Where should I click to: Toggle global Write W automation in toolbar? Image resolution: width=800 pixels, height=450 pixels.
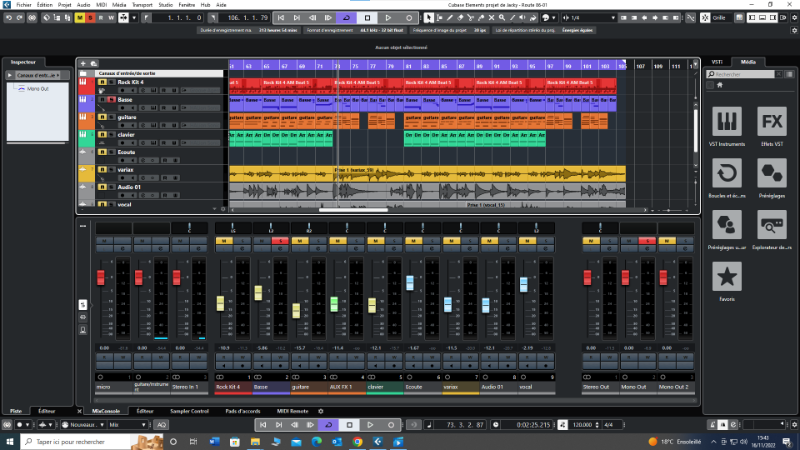[111, 18]
